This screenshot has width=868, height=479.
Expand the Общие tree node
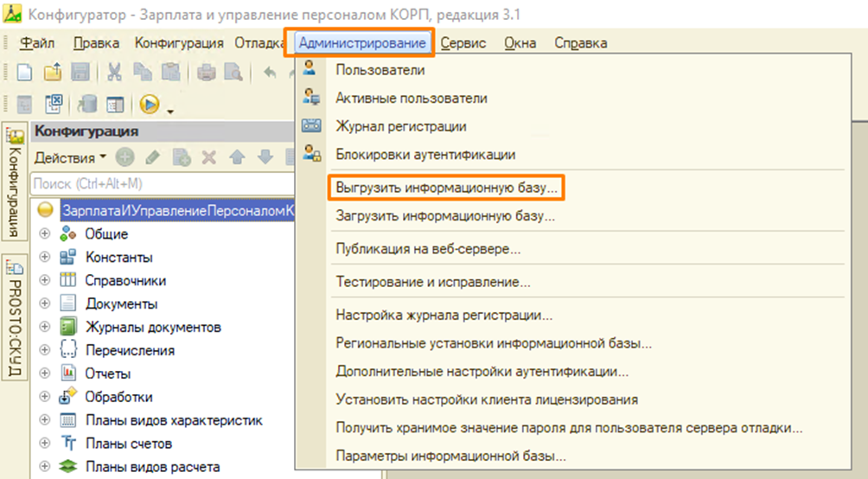pyautogui.click(x=46, y=234)
